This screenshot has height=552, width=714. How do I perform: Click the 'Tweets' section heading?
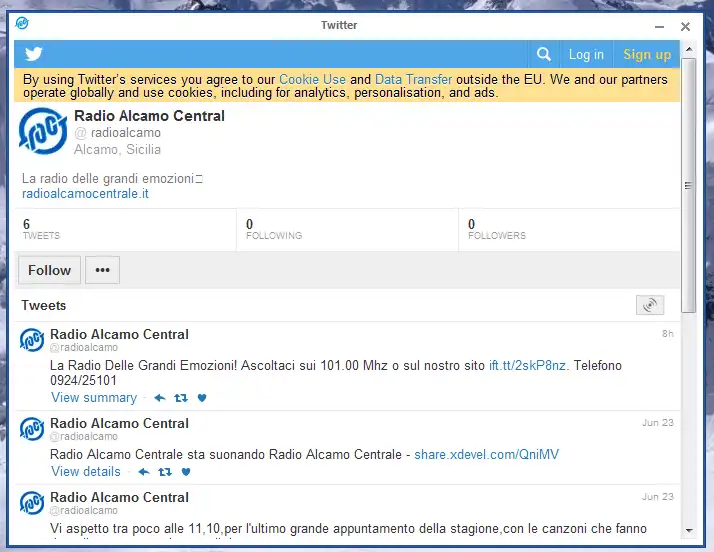(x=44, y=305)
